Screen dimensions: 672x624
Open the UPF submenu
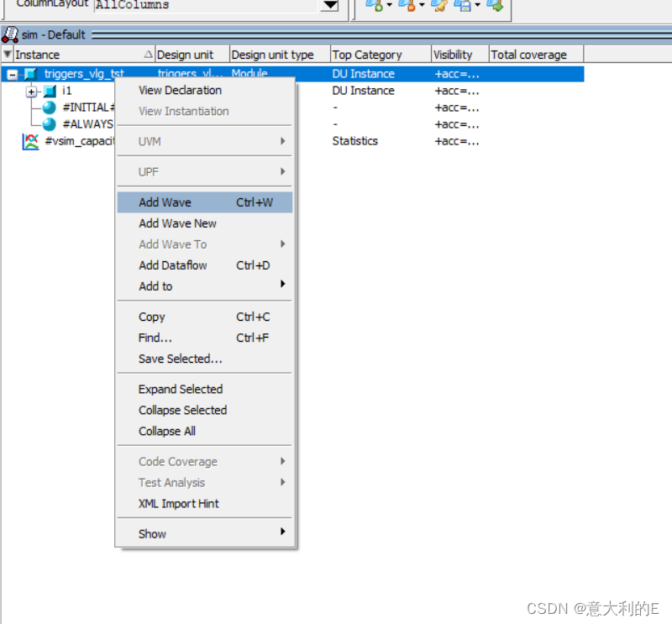pos(205,172)
